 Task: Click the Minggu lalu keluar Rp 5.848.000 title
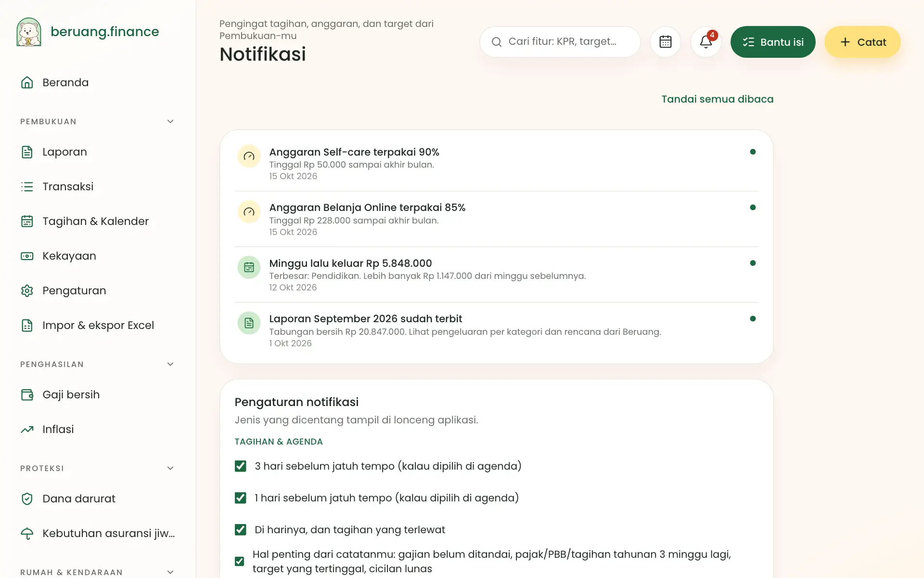coord(350,263)
